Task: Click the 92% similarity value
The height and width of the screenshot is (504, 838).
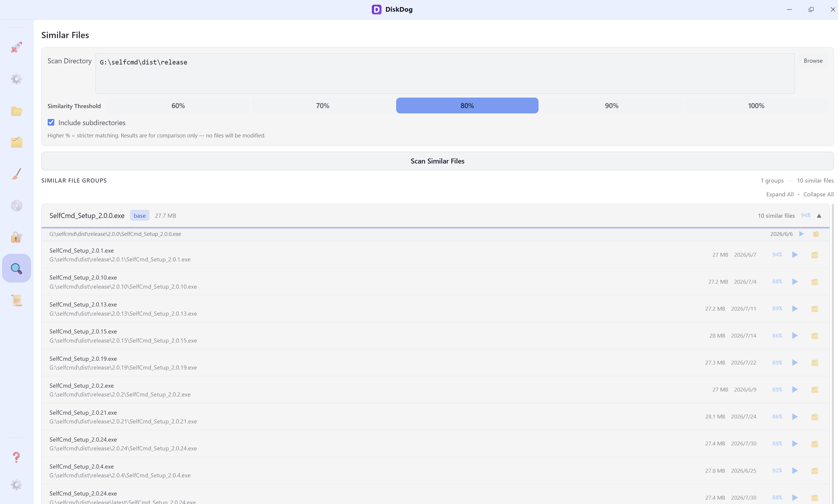Action: click(777, 471)
